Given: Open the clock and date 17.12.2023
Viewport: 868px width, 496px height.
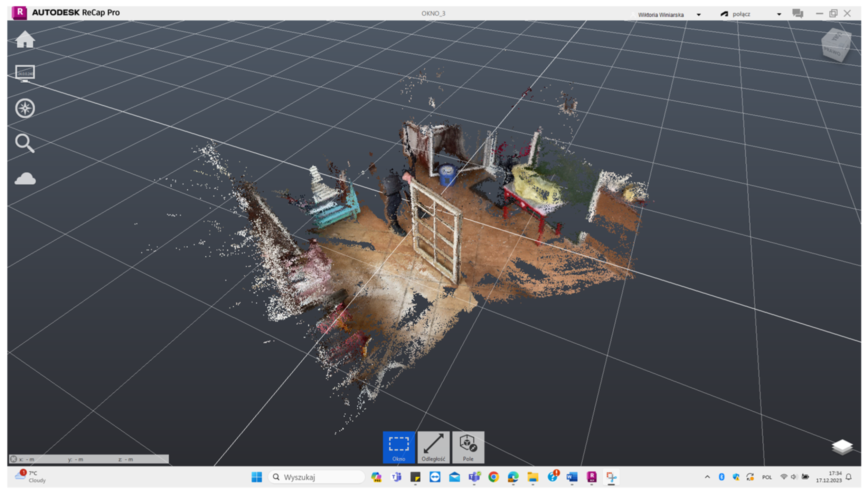Looking at the screenshot, I should click(828, 477).
